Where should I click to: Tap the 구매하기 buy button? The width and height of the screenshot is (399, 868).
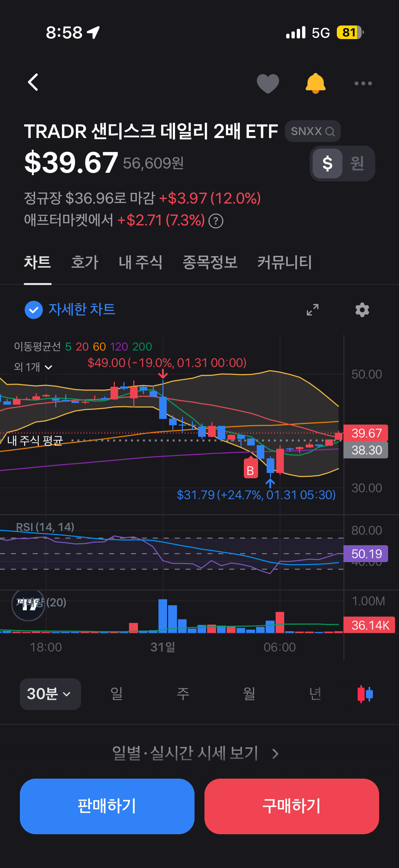click(x=291, y=806)
